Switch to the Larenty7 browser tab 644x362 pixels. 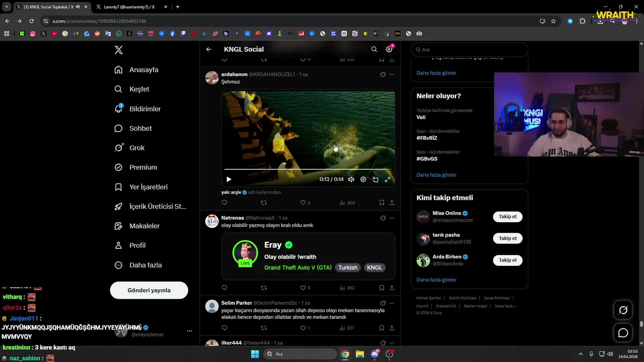point(129,7)
